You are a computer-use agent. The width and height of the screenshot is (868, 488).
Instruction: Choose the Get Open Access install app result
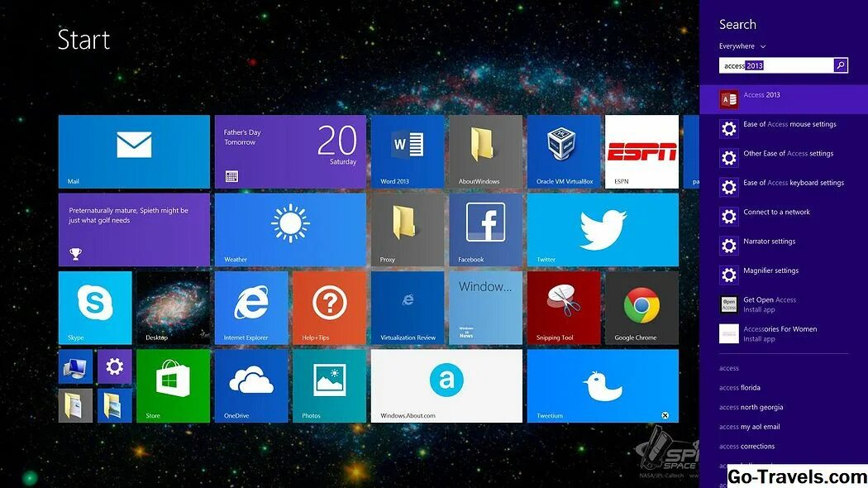(x=784, y=304)
